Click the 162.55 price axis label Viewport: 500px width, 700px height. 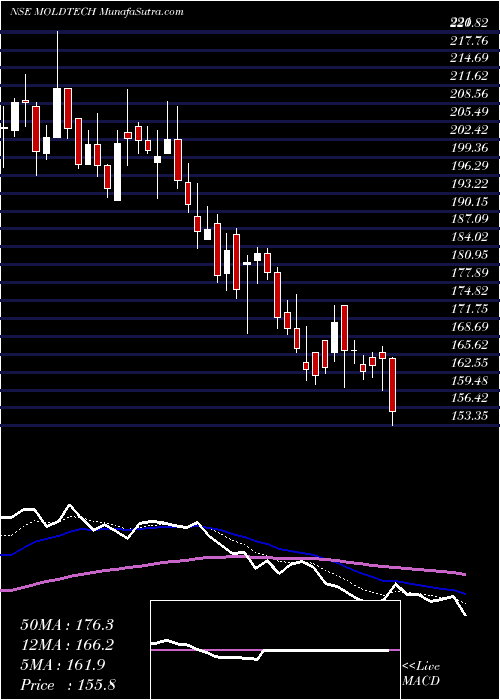[x=469, y=362]
